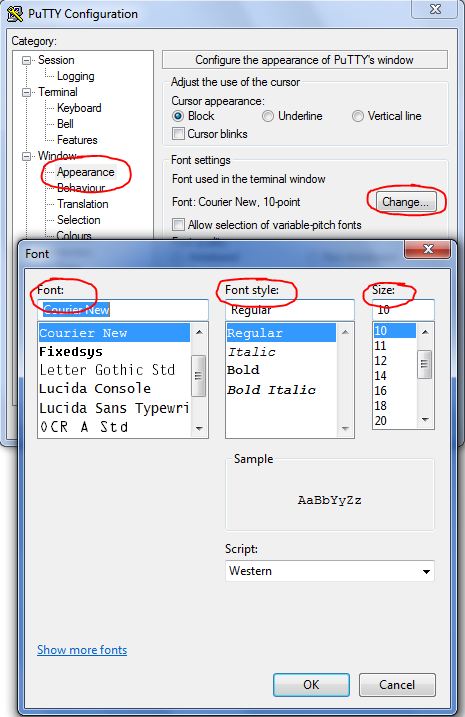This screenshot has width=465, height=717.
Task: Enable the Cursor blinks checkbox
Action: [178, 134]
